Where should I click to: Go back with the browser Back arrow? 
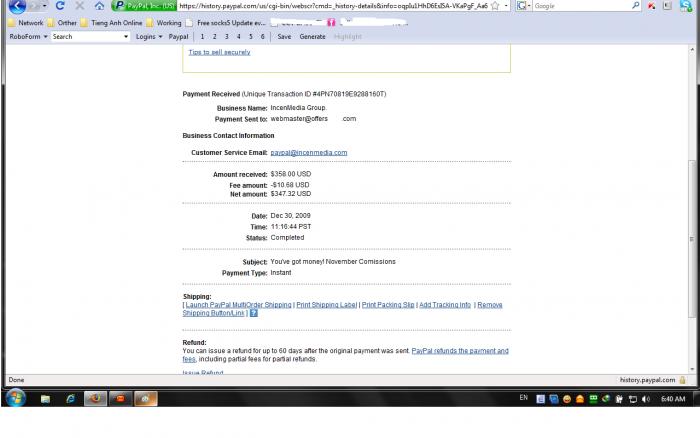[x=17, y=6]
